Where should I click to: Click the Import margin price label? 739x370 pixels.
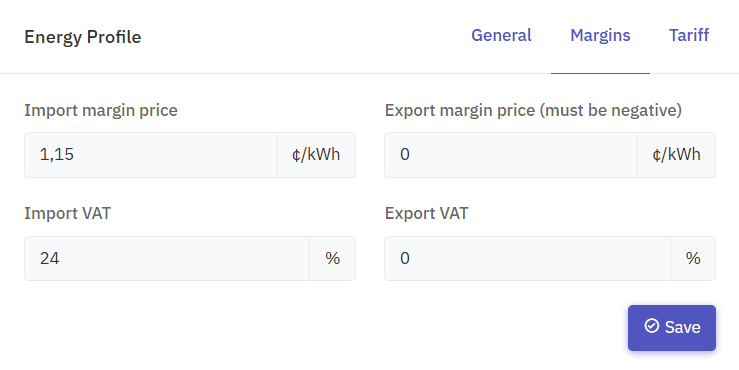click(x=101, y=110)
